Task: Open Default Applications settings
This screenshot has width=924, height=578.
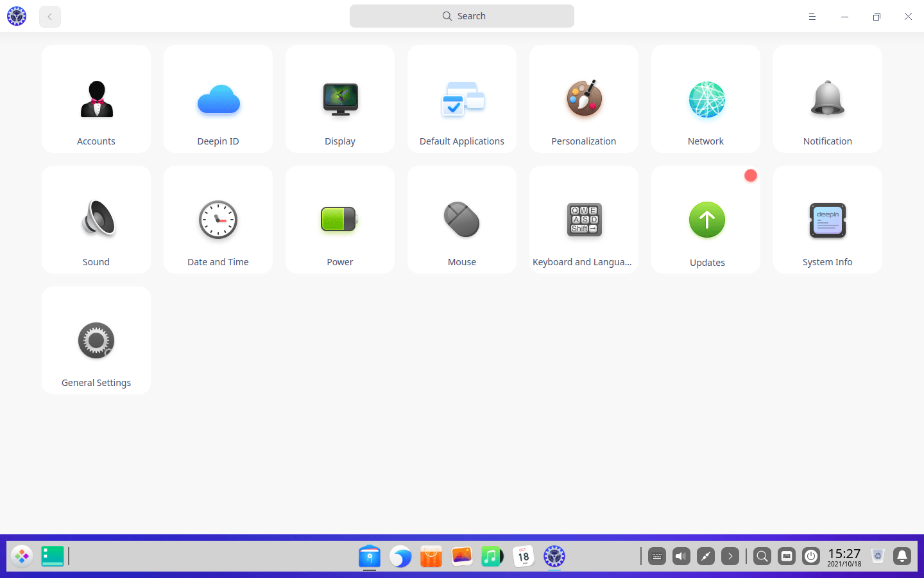Action: pyautogui.click(x=461, y=99)
